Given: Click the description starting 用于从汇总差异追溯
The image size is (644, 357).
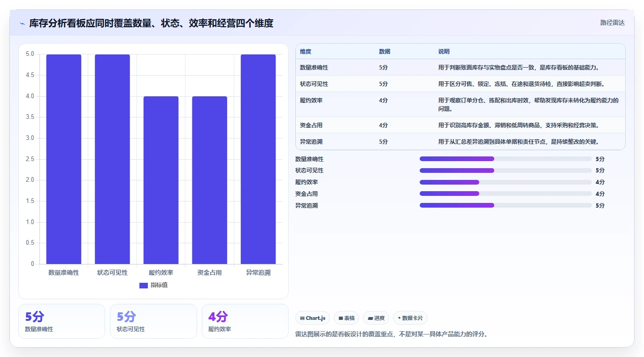Looking at the screenshot, I should (519, 142).
